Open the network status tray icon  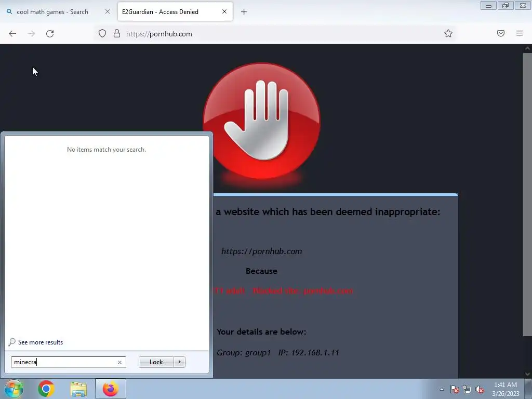pos(467,390)
